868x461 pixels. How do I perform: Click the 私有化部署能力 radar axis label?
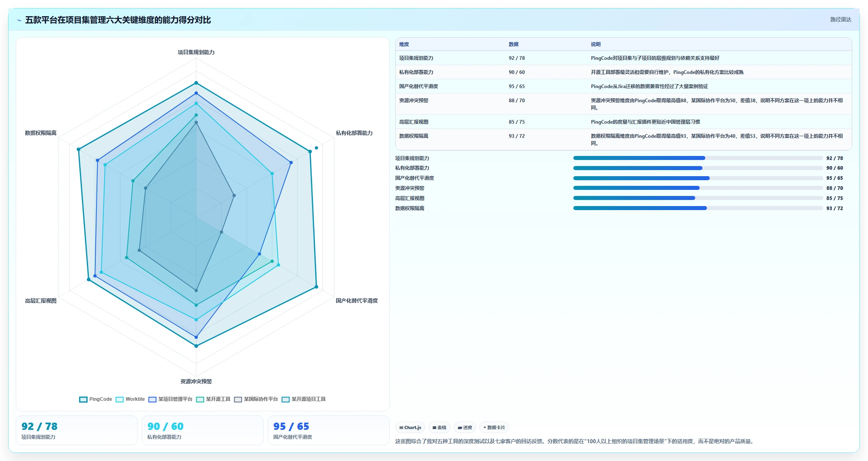click(354, 133)
